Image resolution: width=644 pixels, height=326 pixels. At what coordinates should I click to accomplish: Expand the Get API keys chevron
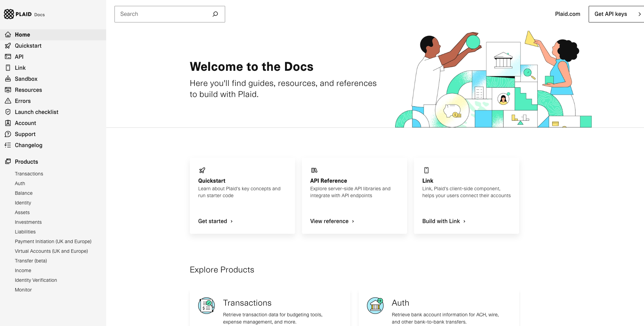[639, 14]
